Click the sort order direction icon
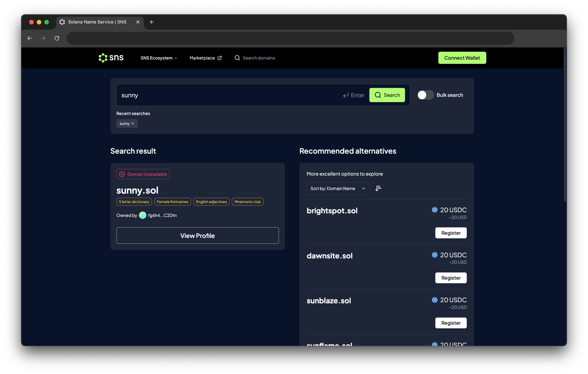Image resolution: width=588 pixels, height=374 pixels. (x=378, y=188)
